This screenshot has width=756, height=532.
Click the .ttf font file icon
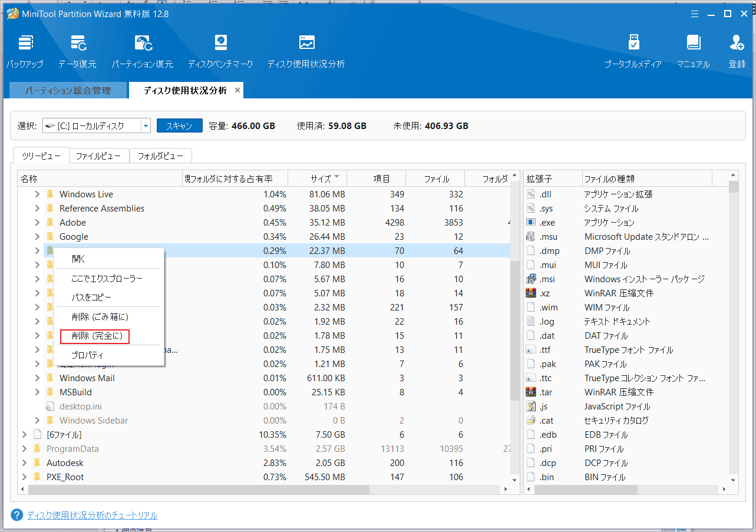point(531,350)
